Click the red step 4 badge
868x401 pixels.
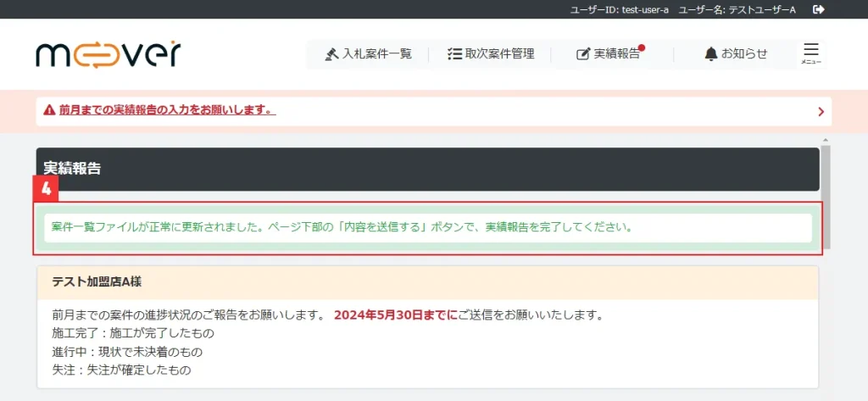pos(46,187)
